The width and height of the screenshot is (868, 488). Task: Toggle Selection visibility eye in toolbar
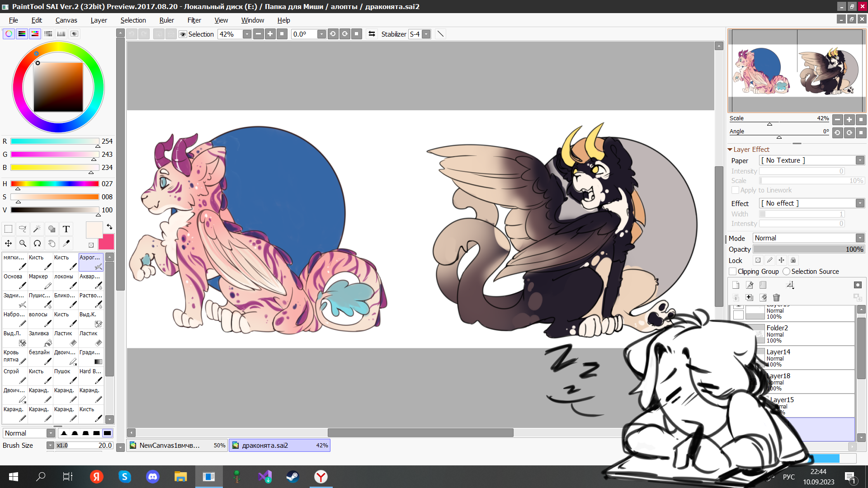tap(183, 34)
